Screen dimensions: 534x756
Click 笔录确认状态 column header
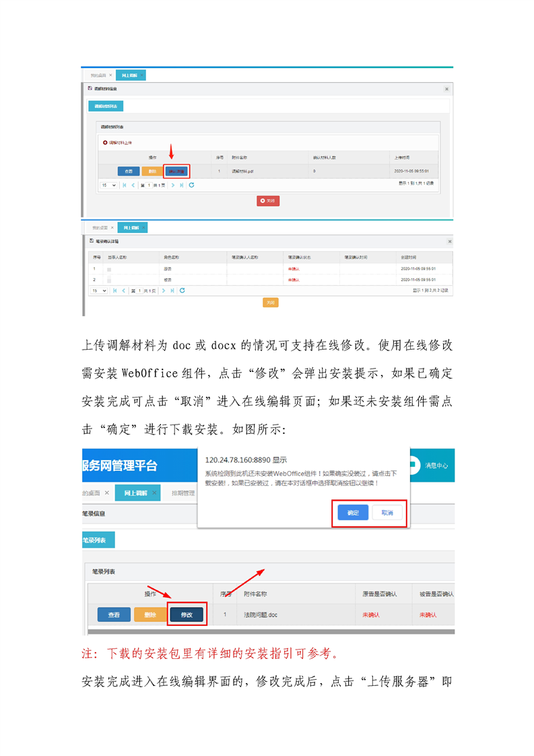[299, 257]
